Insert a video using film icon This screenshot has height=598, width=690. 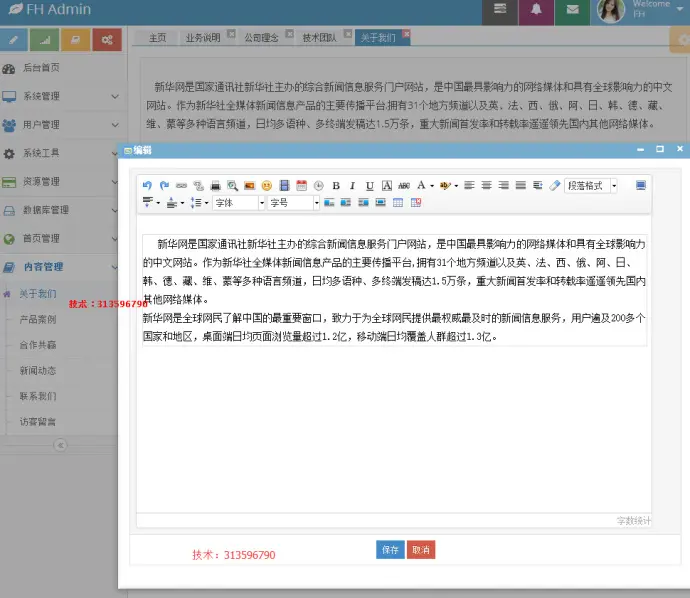(284, 186)
